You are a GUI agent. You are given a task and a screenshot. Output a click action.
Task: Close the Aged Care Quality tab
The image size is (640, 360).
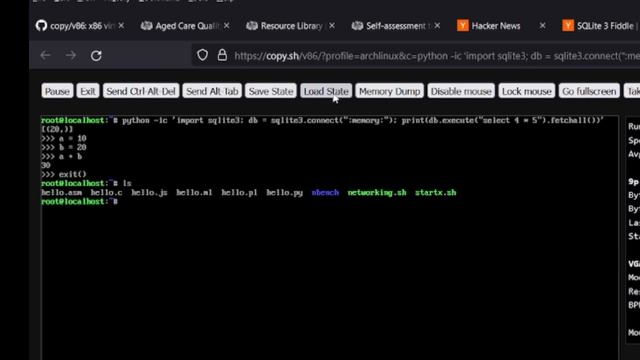[x=227, y=26]
